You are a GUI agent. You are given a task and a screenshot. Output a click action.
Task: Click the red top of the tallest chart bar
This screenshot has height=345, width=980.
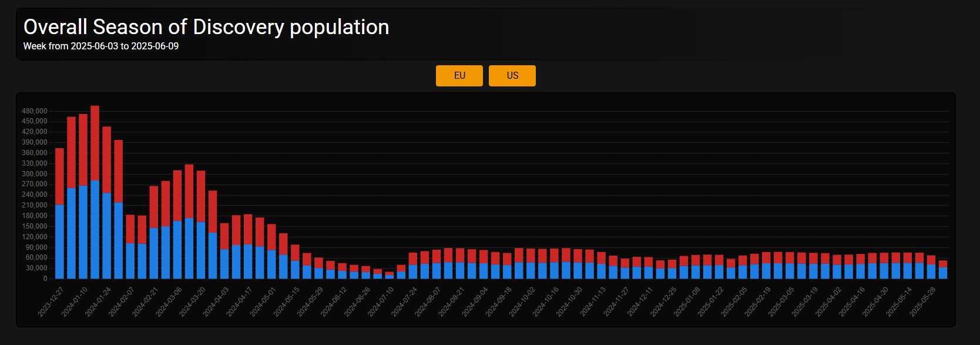[95, 143]
